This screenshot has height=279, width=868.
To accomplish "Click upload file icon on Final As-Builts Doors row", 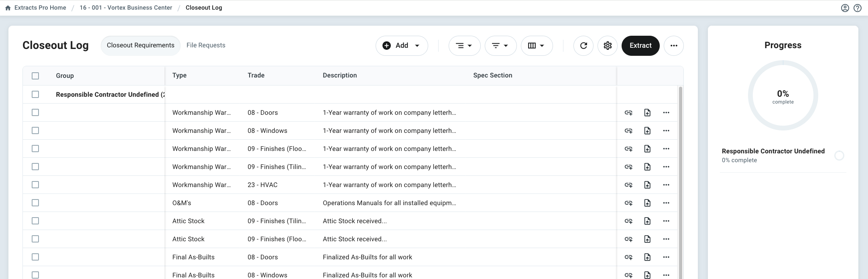I will 647,257.
